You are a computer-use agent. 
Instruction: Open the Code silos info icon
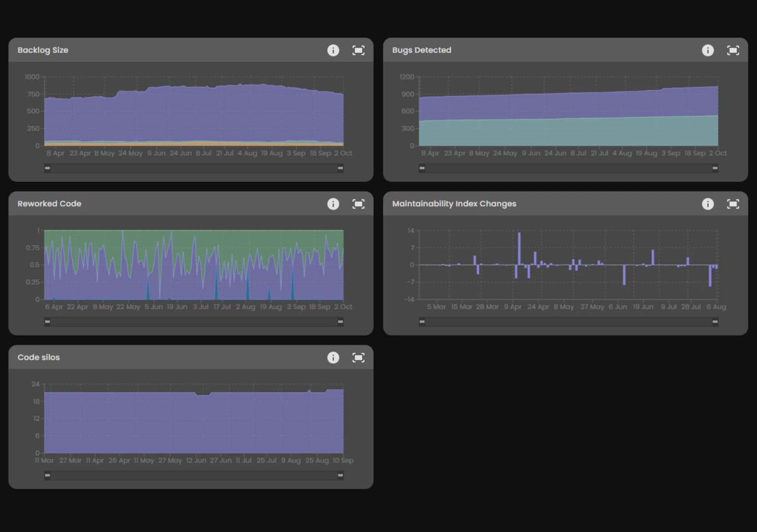click(333, 358)
